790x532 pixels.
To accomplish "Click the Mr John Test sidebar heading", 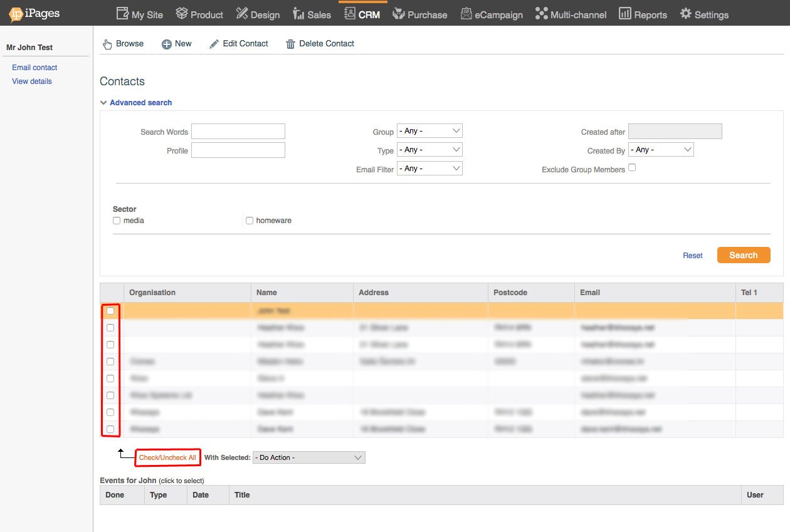I will [29, 48].
